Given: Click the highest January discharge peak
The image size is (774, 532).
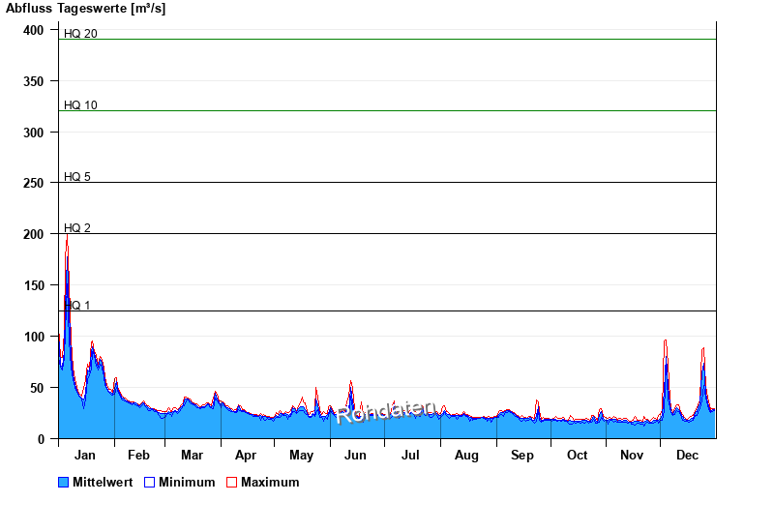Looking at the screenshot, I should 67,238.
